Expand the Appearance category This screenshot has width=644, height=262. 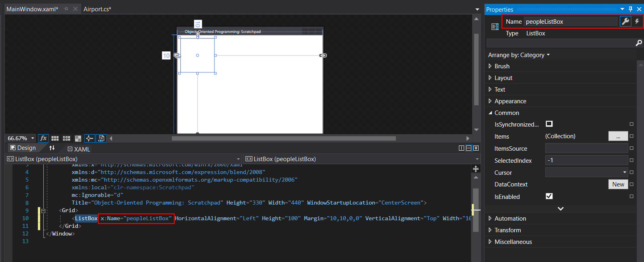click(490, 101)
